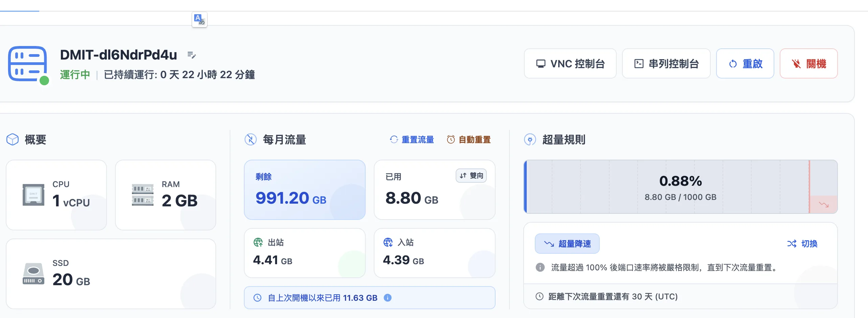868x318 pixels.
Task: Click the info icon after 11.63 GB
Action: tap(388, 298)
